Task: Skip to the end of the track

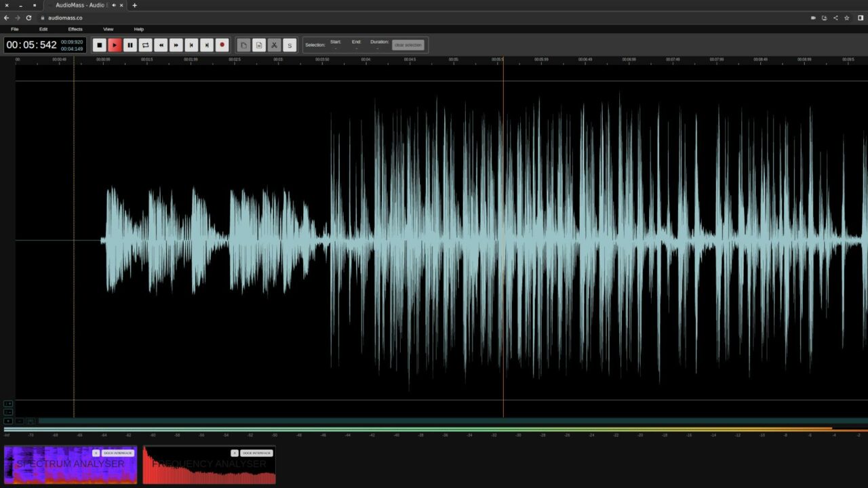Action: click(207, 45)
